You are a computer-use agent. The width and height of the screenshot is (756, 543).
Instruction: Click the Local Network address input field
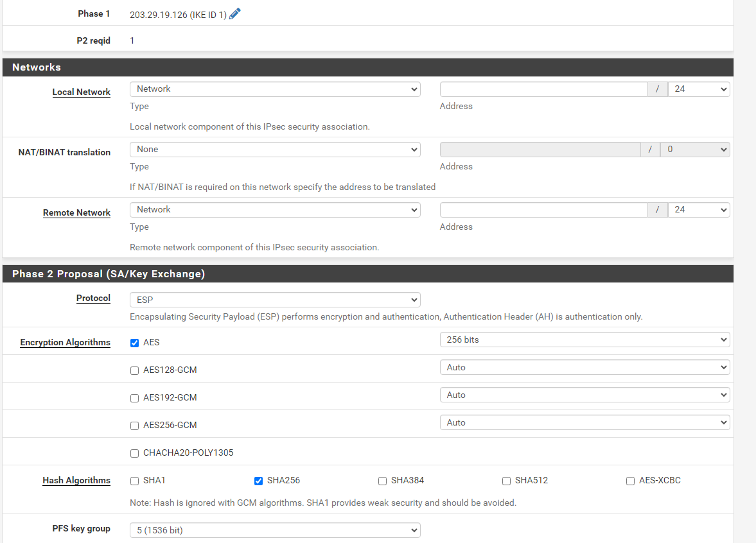(543, 89)
